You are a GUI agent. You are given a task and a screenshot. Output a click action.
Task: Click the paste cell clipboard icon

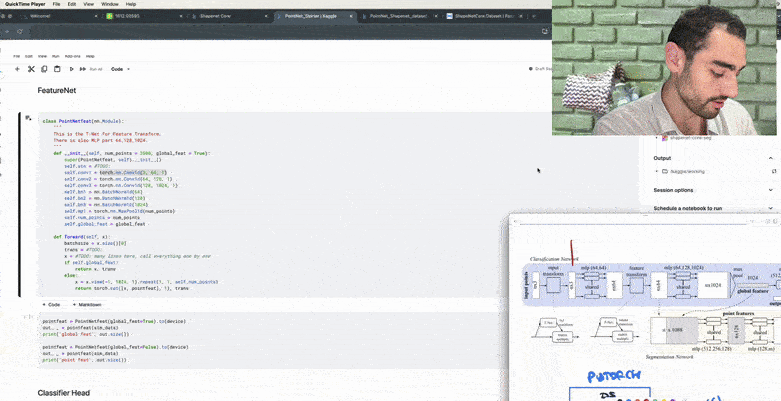(x=56, y=69)
